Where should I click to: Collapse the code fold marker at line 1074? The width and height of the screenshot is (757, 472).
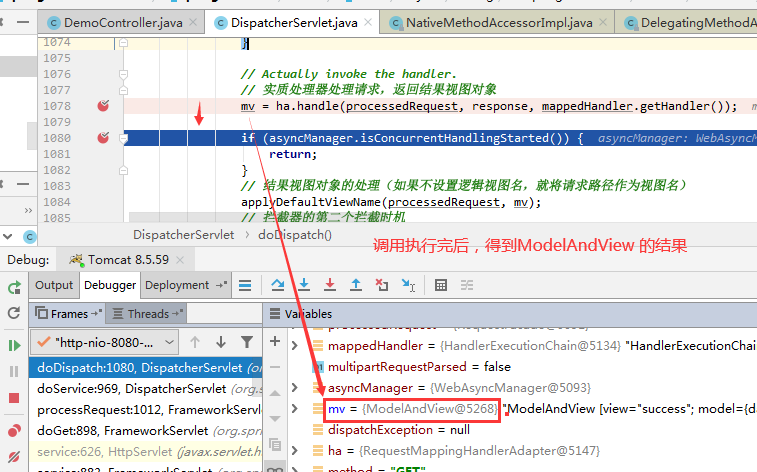124,43
